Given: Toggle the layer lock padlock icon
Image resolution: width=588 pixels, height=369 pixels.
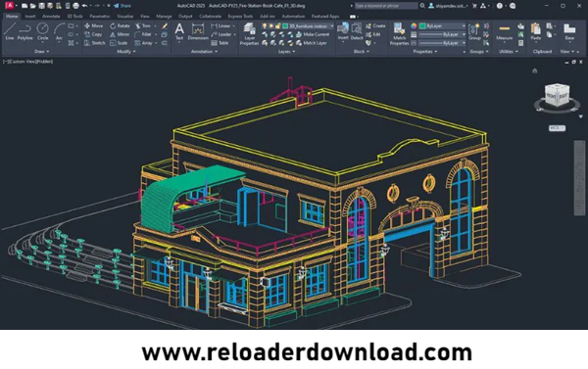Looking at the screenshot, I should click(277, 25).
